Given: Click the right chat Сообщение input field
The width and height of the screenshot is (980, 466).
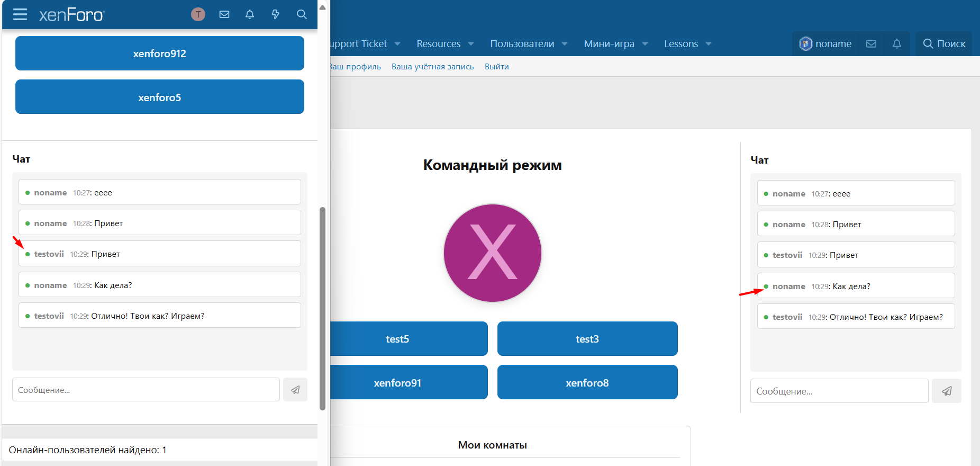Looking at the screenshot, I should (839, 391).
